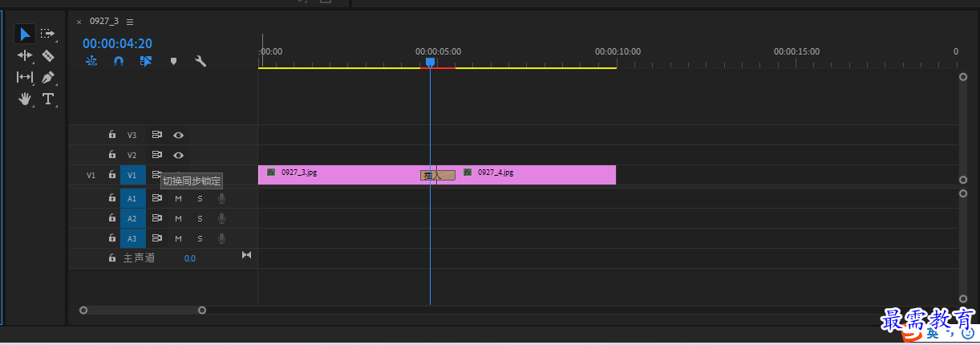
Task: Toggle lock on track A2
Action: pyautogui.click(x=112, y=218)
